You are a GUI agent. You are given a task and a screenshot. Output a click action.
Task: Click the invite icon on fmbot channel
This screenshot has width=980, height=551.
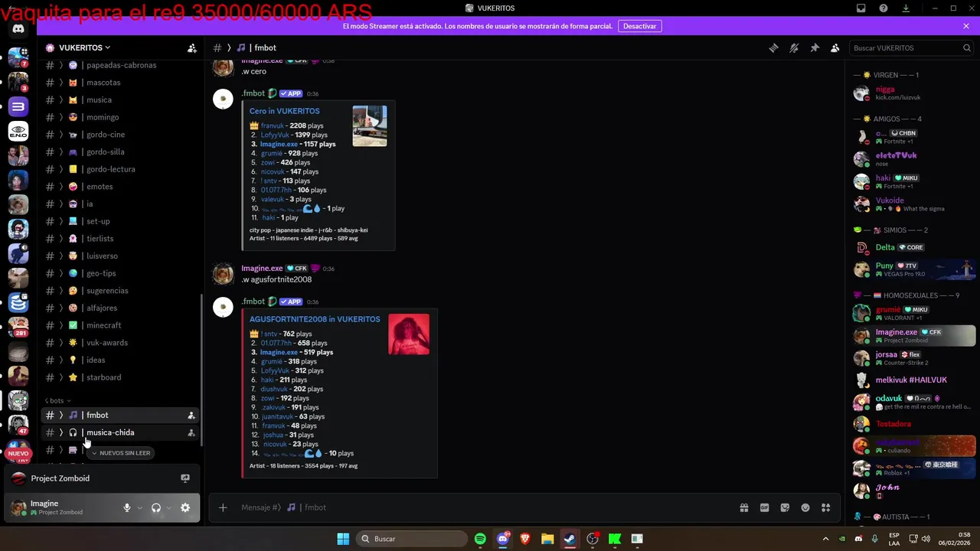point(191,416)
